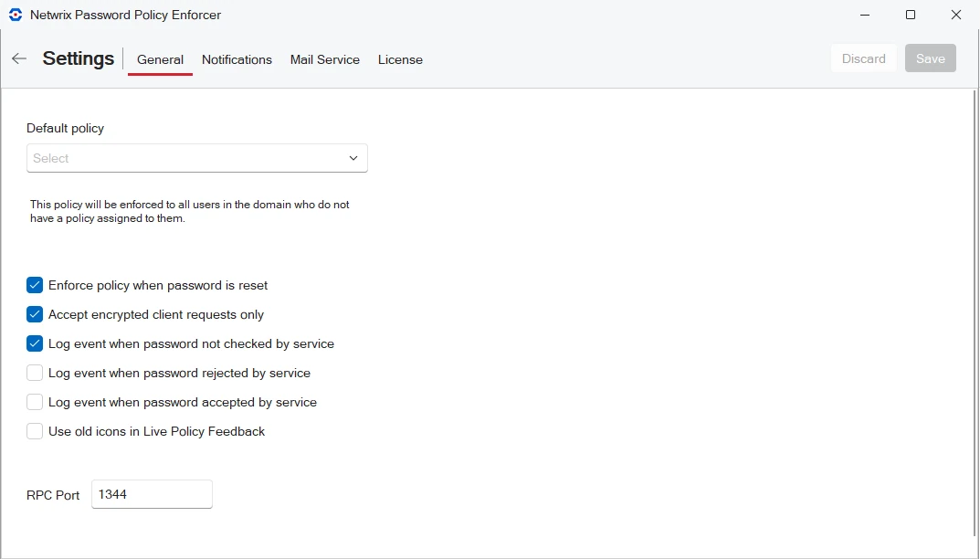
Task: Minimize the Password Policy Enforcer window
Action: (x=865, y=15)
